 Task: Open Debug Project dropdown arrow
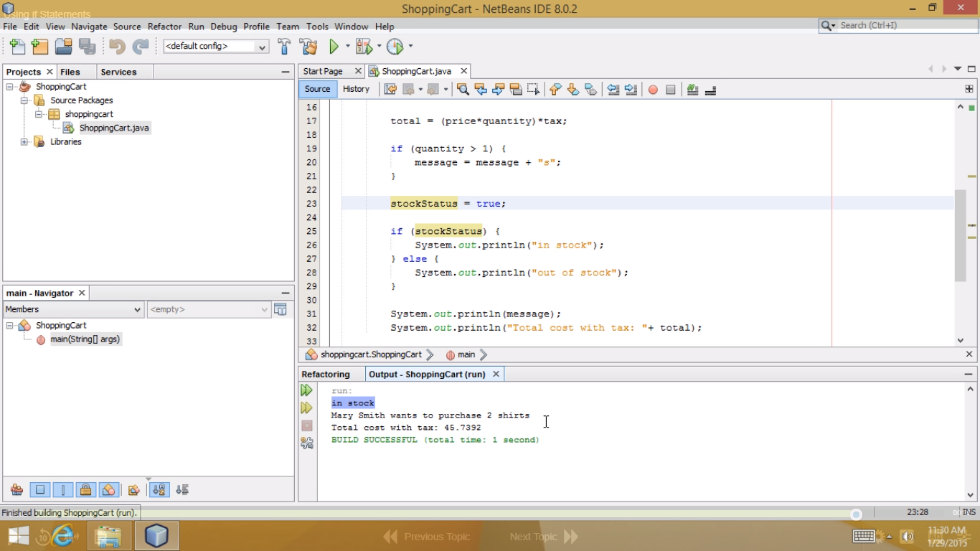[379, 47]
